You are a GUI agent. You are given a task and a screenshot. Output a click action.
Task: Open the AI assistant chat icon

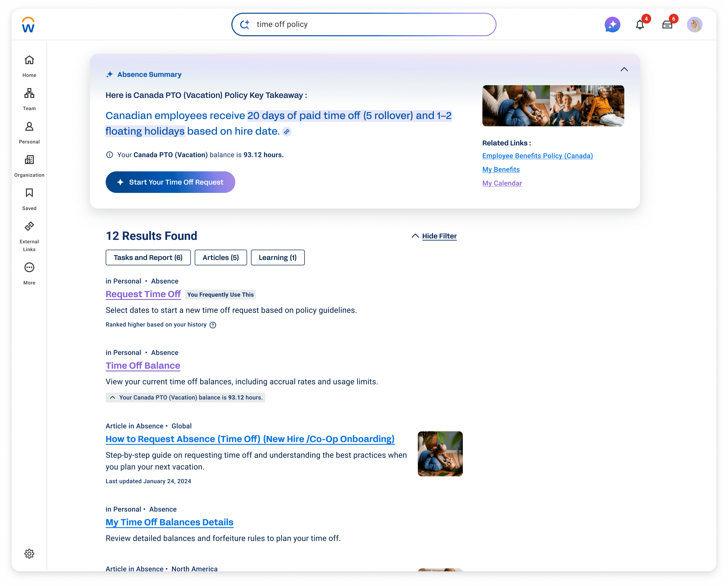point(612,25)
